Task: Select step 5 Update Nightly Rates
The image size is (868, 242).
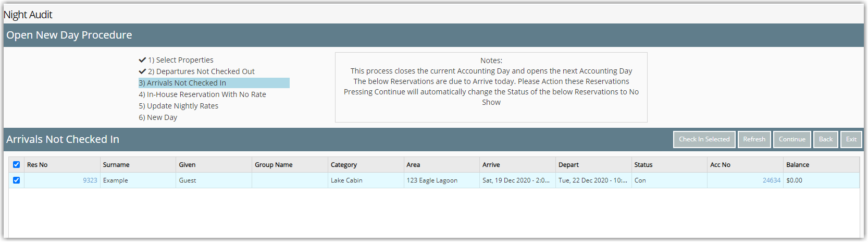Action: point(178,106)
